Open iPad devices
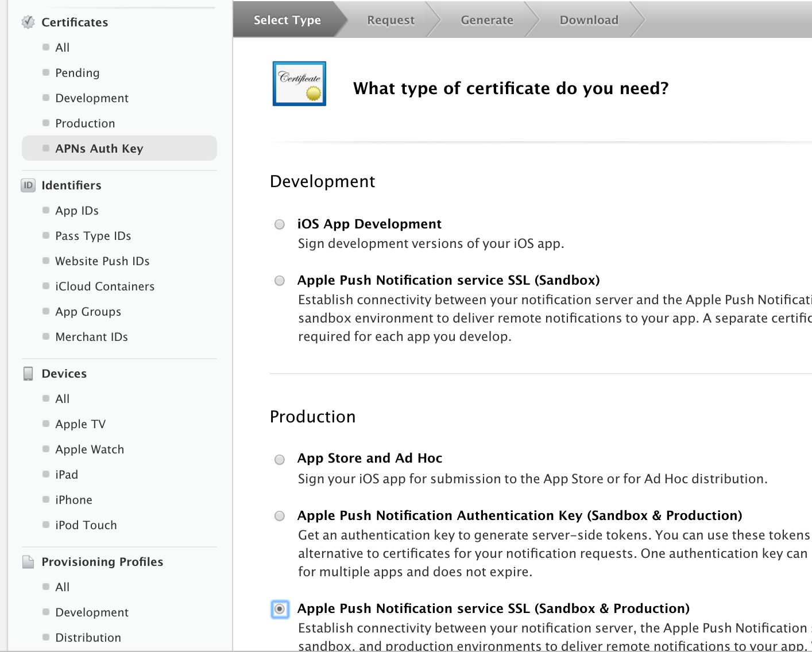The image size is (812, 652). coord(67,475)
